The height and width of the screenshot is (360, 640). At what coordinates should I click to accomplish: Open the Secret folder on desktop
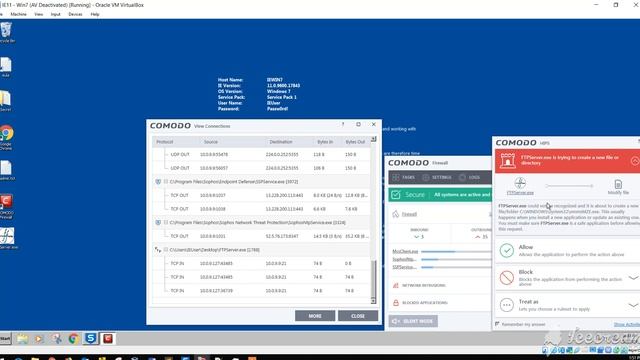[5, 101]
